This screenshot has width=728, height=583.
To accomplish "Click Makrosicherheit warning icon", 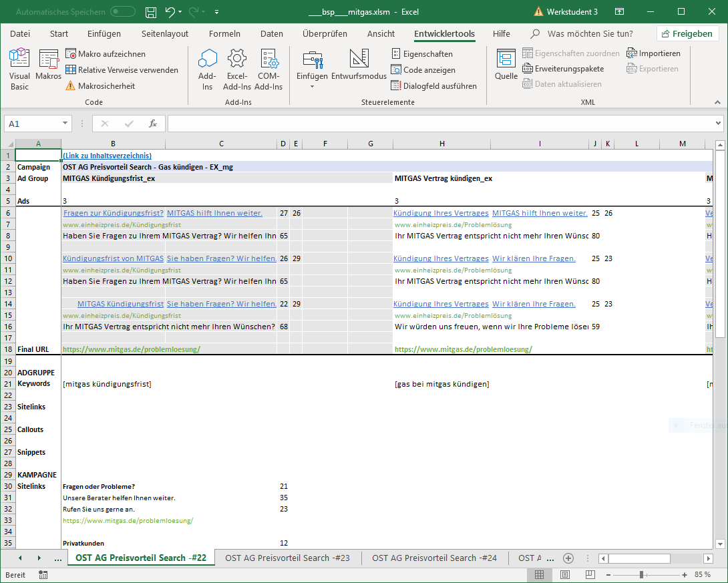I will click(x=71, y=85).
